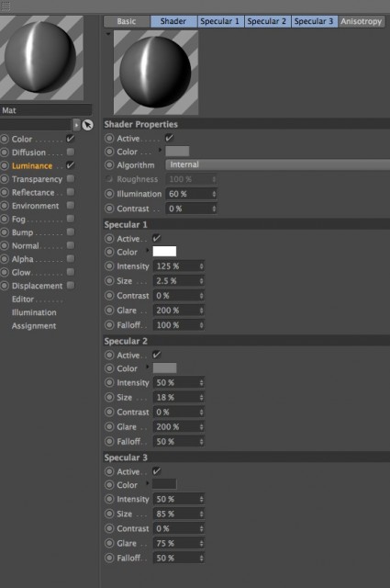The height and width of the screenshot is (588, 390).
Task: Enable the Displacement channel checkbox
Action: (x=70, y=286)
